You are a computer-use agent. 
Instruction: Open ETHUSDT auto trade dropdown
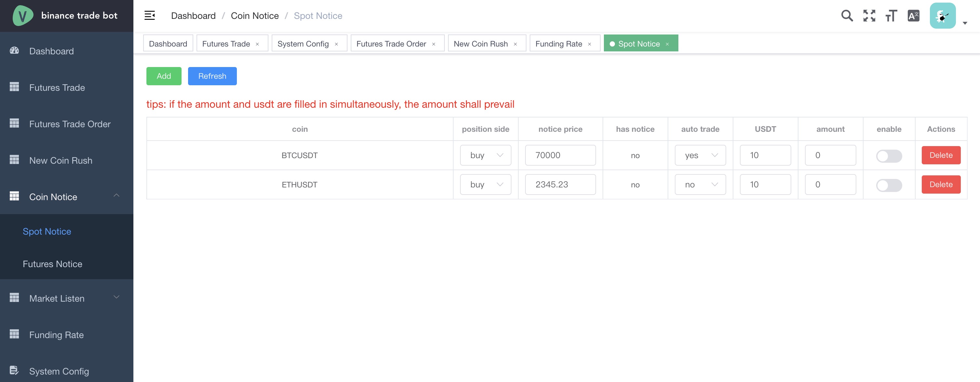[x=700, y=184]
